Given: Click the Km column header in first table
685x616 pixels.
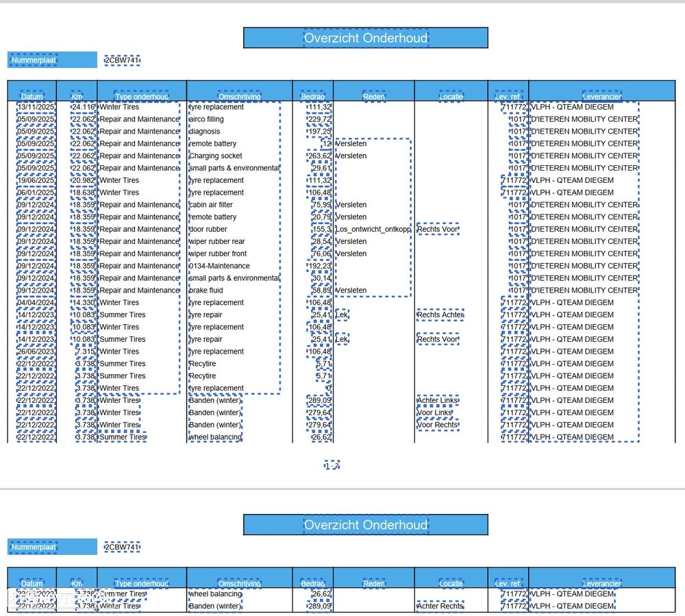Looking at the screenshot, I should coord(77,97).
